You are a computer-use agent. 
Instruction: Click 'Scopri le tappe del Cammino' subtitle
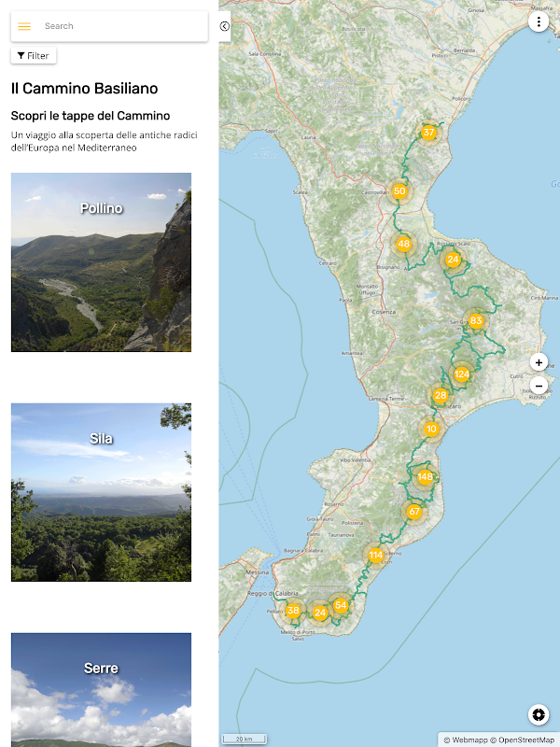[x=91, y=116]
